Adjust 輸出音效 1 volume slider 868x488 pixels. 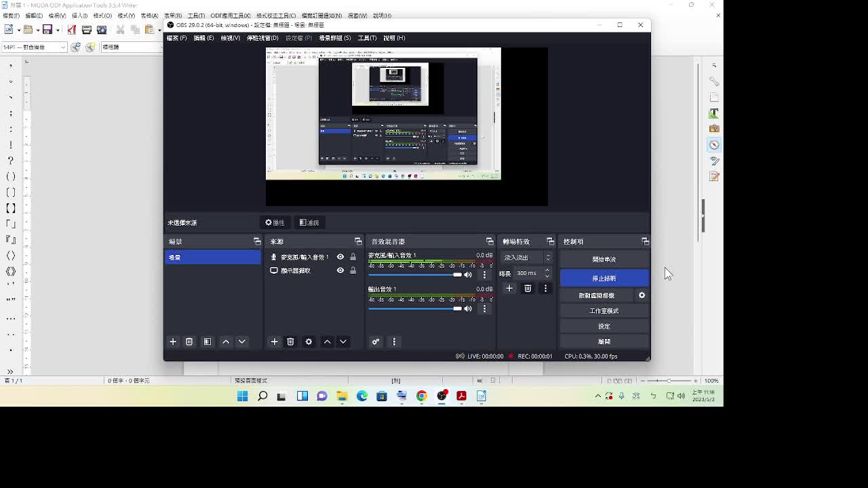pos(415,308)
